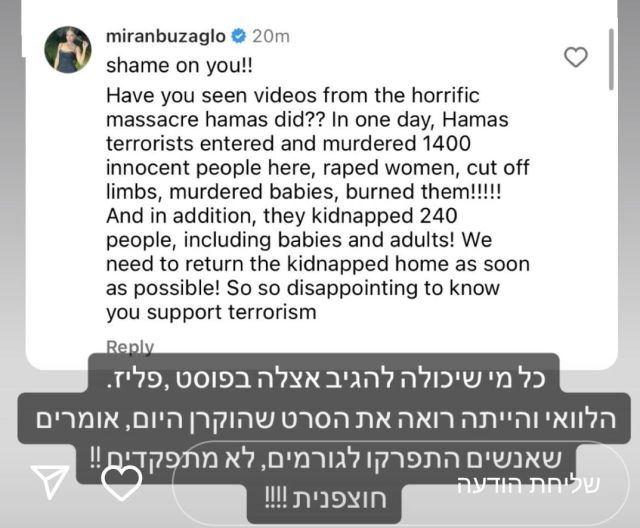Screen dimensions: 640x528
Task: Tap the caption line starting "הלוואי והייתה רואה"
Action: 324,419
